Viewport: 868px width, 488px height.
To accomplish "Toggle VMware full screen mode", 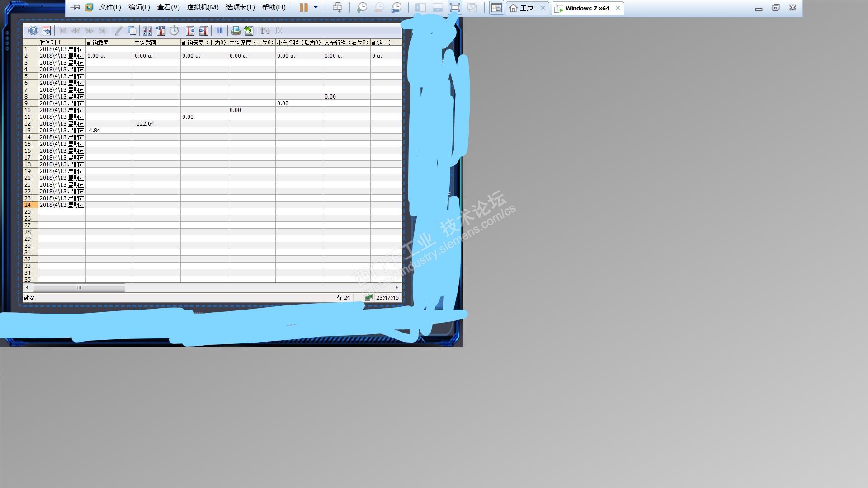I will [x=455, y=8].
